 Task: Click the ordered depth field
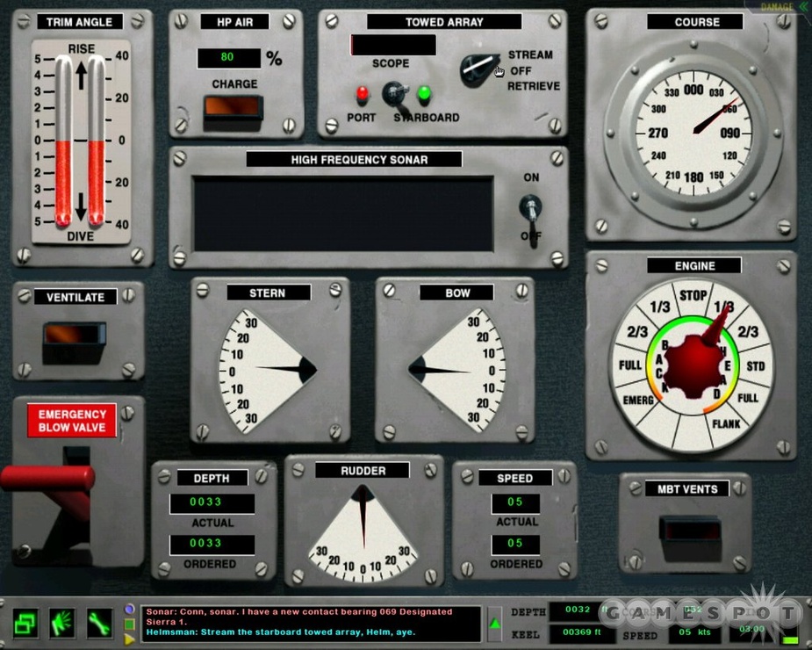click(x=212, y=544)
